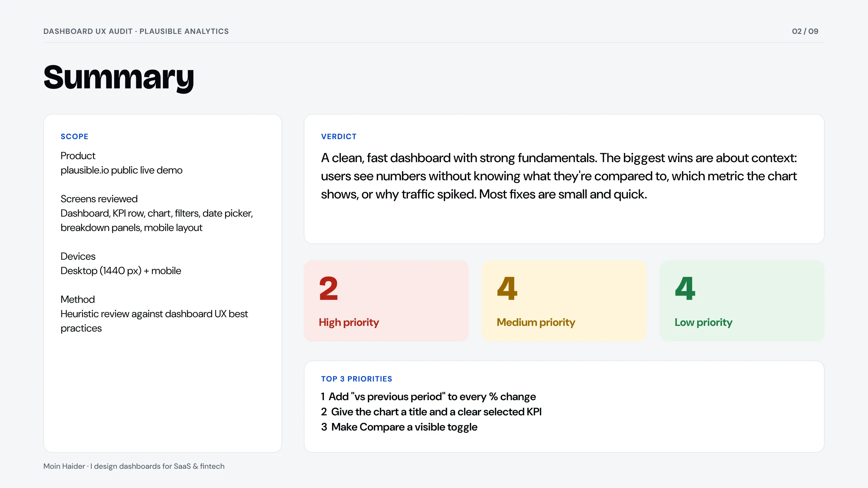Image resolution: width=868 pixels, height=488 pixels.
Task: Click 'plausible.io public live demo' text
Action: pyautogui.click(x=121, y=170)
